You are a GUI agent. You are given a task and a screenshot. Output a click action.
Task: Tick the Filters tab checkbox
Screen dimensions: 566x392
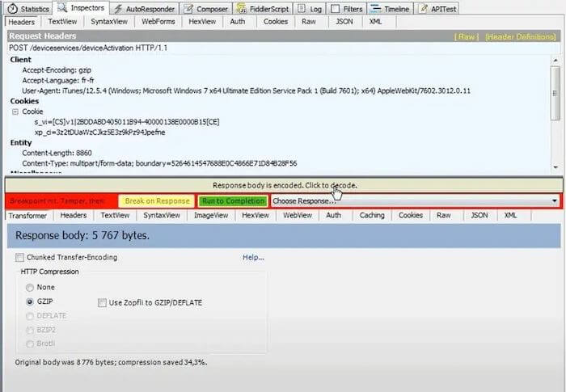click(334, 8)
